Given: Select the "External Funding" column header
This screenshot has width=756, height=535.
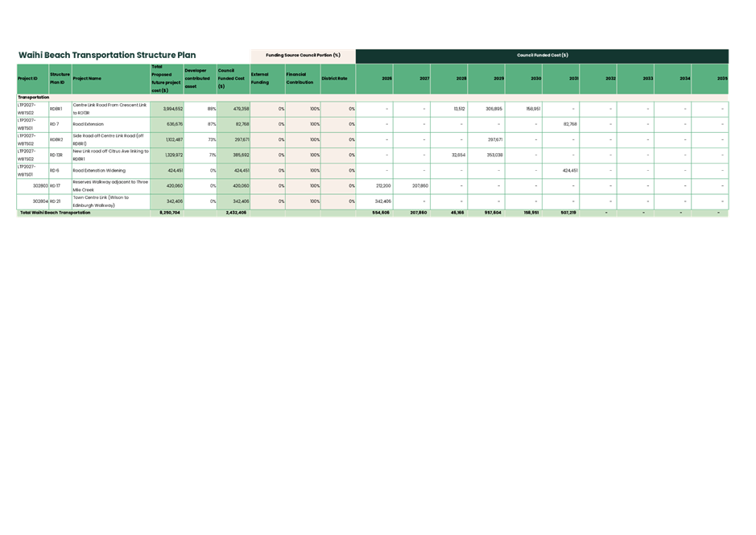Looking at the screenshot, I should point(259,78).
